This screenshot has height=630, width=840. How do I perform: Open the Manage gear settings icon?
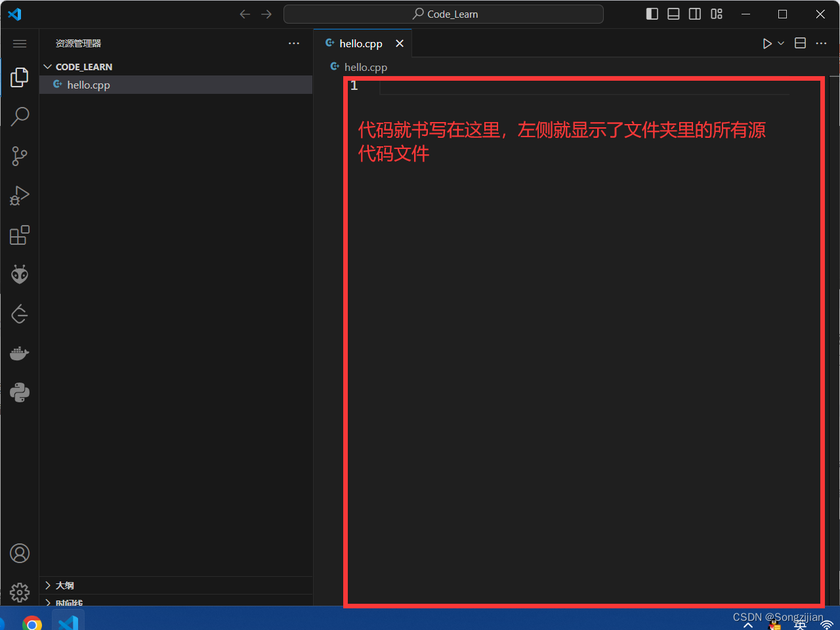[20, 593]
